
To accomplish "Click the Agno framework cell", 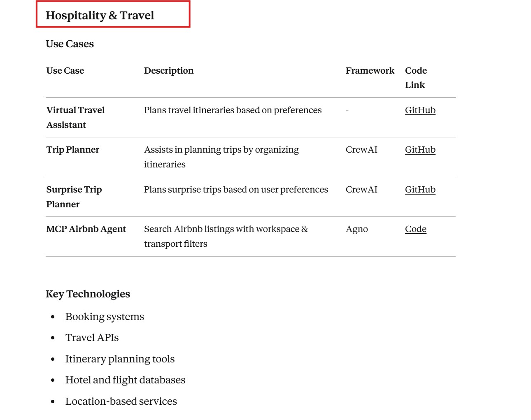I will (356, 229).
